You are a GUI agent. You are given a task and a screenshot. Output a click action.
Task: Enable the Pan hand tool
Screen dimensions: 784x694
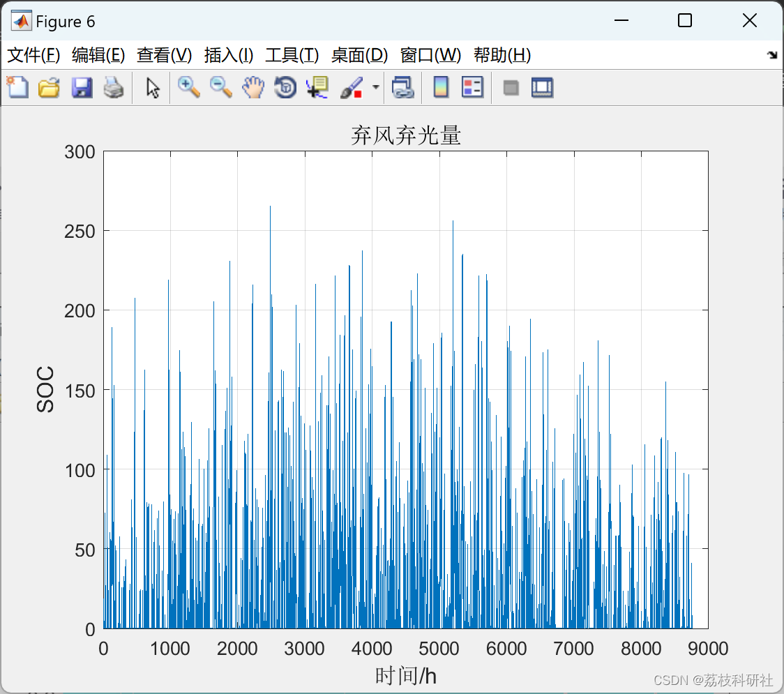253,87
